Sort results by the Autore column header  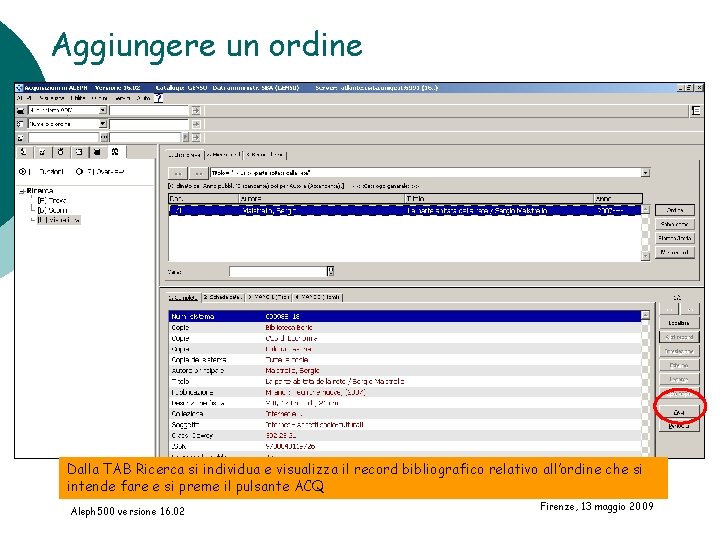321,198
